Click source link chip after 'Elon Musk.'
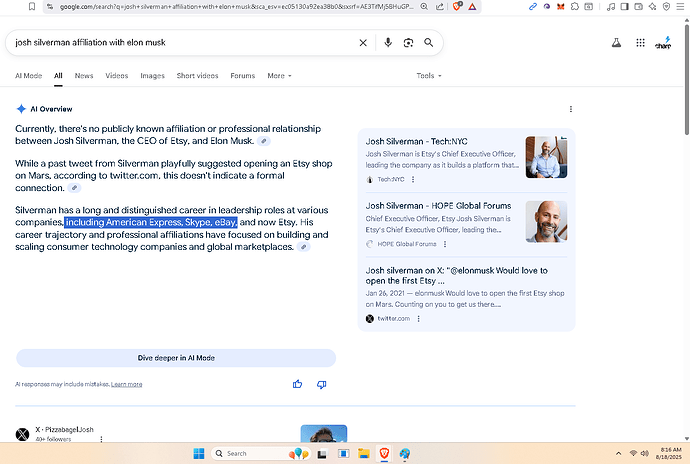Viewport: 690px width, 464px height. [264, 141]
